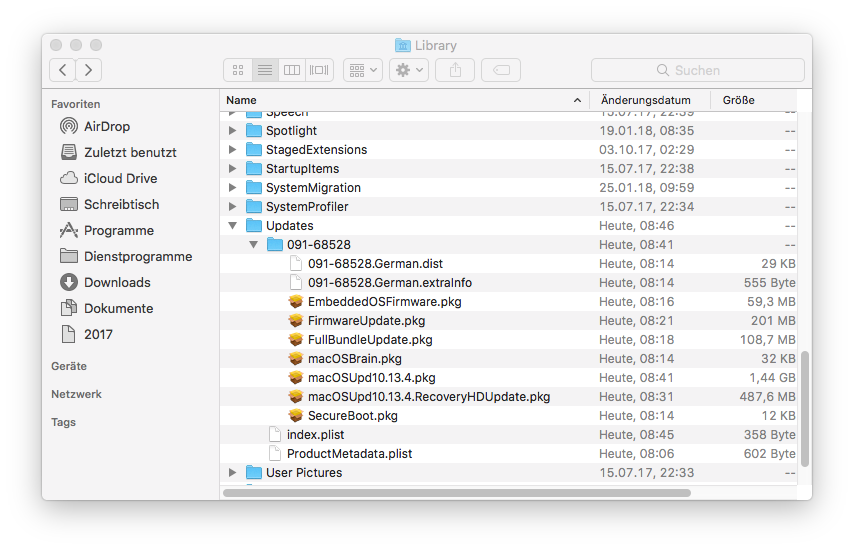Open the arrange-by grouping dropdown

tap(363, 70)
